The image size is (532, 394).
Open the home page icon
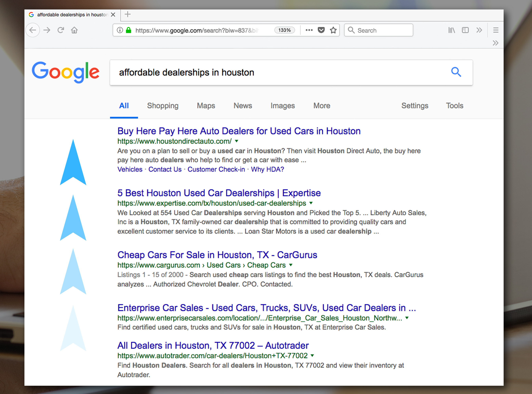click(x=74, y=30)
